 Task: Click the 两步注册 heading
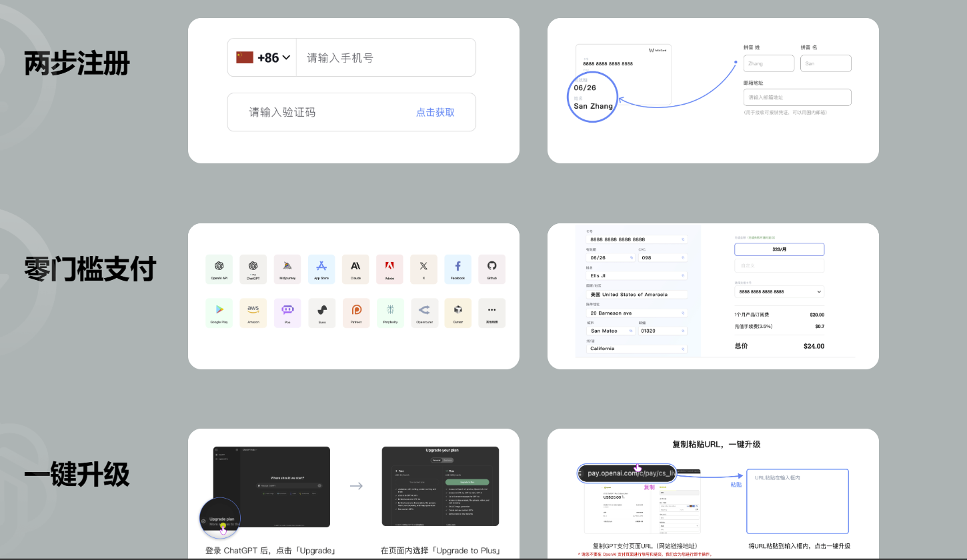coord(77,64)
